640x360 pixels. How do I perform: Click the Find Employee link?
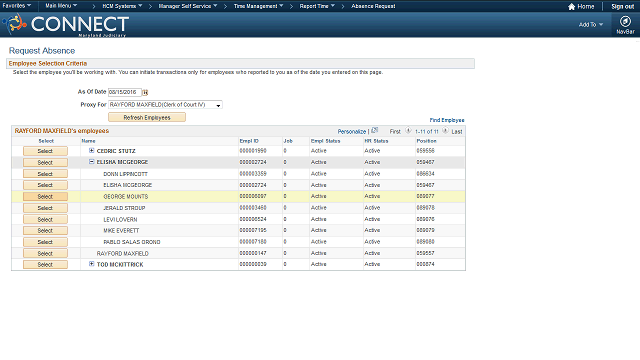[447, 120]
